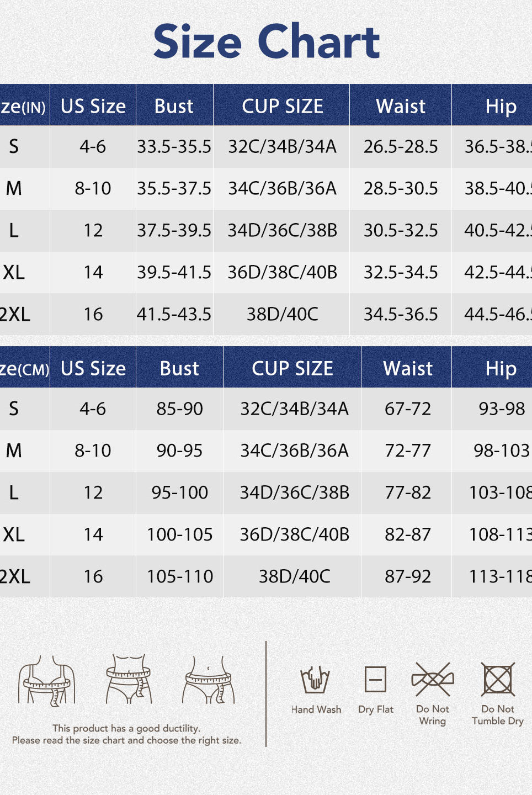Click the 100-105 bust cell
The image size is (532, 795).
coord(179,534)
